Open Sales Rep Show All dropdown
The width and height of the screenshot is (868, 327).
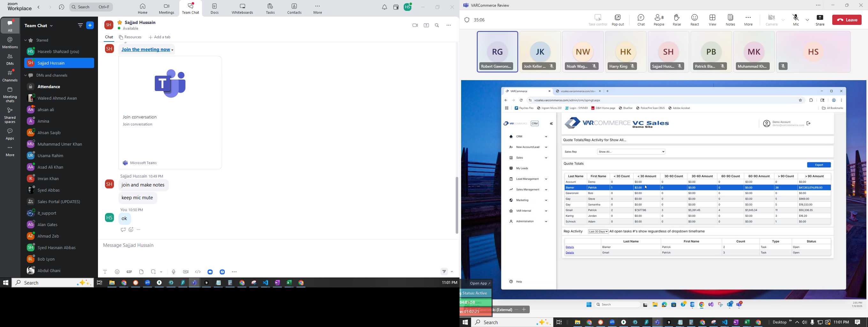point(631,152)
